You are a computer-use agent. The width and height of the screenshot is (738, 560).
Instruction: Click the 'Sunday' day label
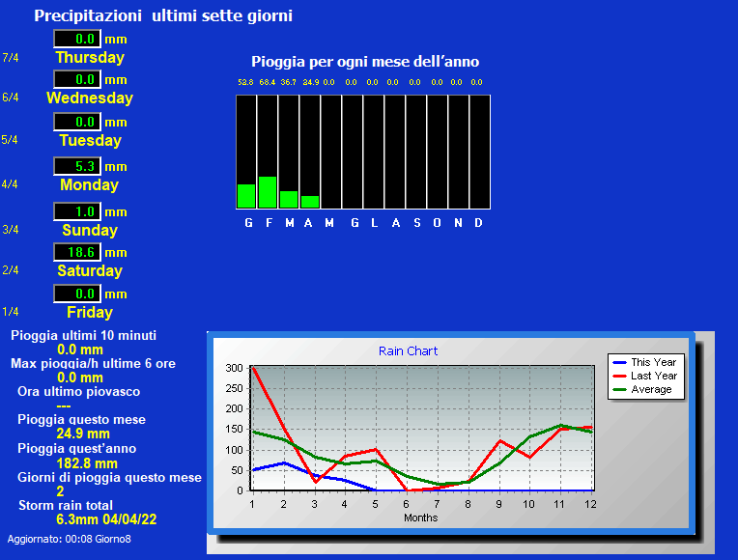tap(90, 230)
